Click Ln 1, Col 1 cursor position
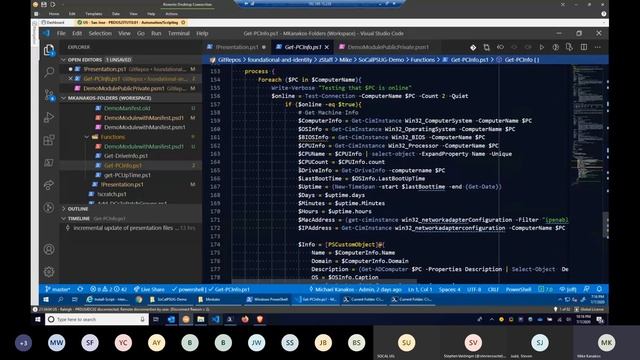This screenshot has height=360, width=640. (x=420, y=289)
